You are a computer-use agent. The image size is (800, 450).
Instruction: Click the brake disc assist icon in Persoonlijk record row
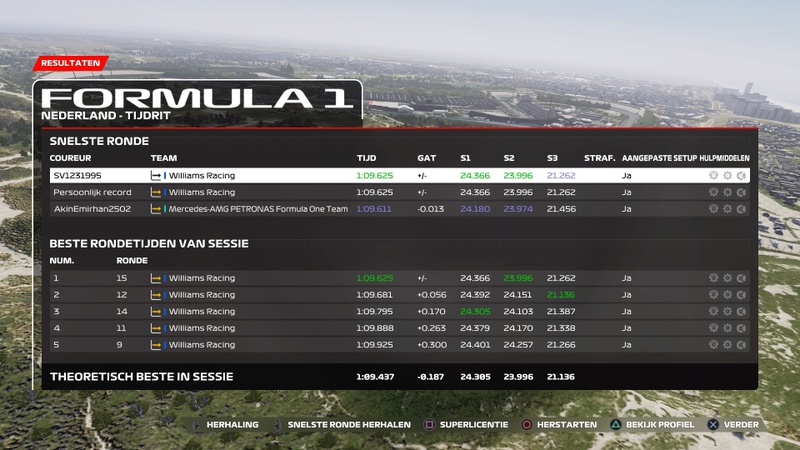(741, 192)
